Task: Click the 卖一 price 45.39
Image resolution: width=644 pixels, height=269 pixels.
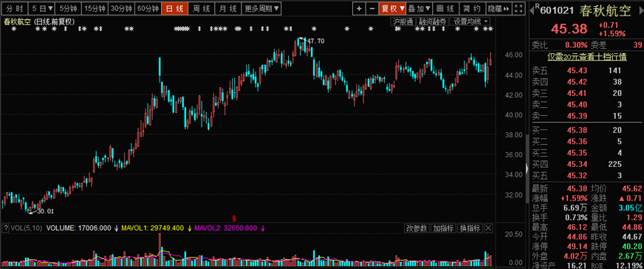Action: tap(577, 116)
